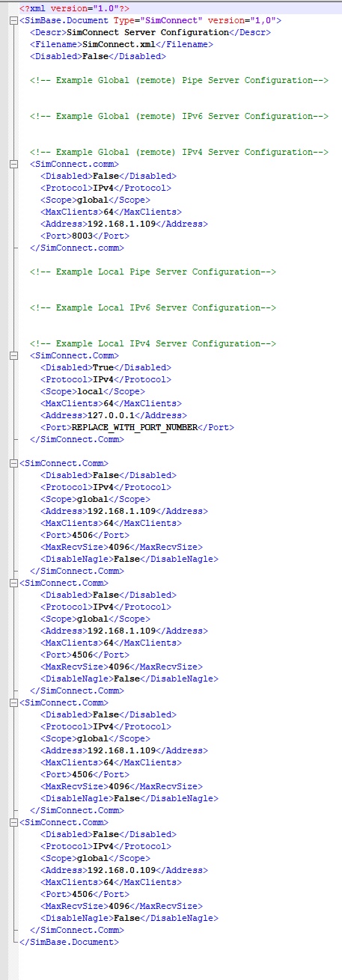Image resolution: width=342 pixels, height=980 pixels.
Task: Click the Local IPv4 Server Configuration comment
Action: (153, 343)
